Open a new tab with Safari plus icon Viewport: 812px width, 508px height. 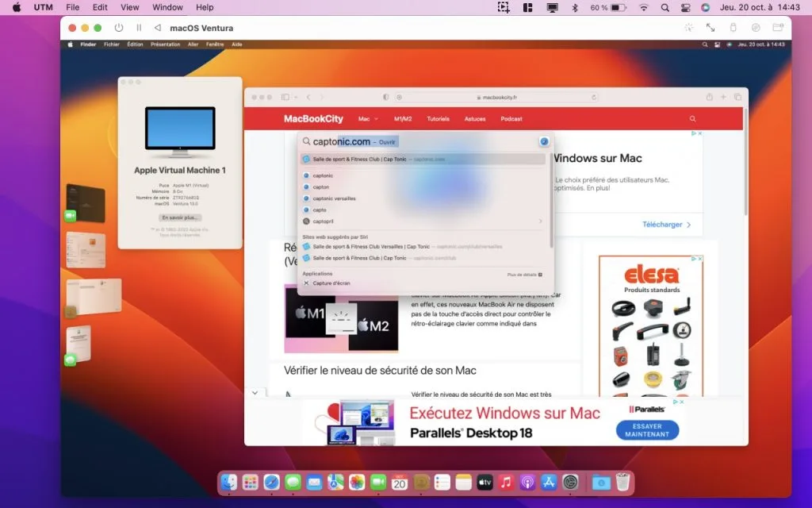click(x=723, y=97)
